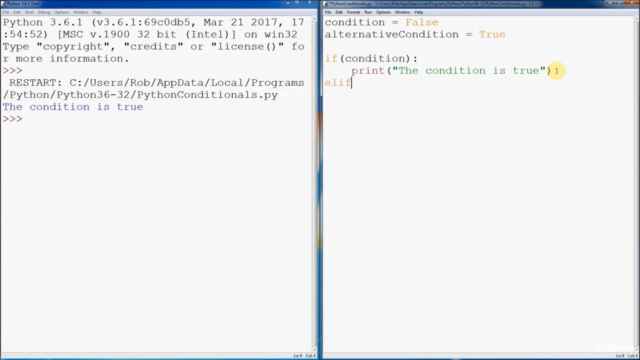The height and width of the screenshot is (360, 640).
Task: Open the Options menu in the editor window
Action: 383,12
